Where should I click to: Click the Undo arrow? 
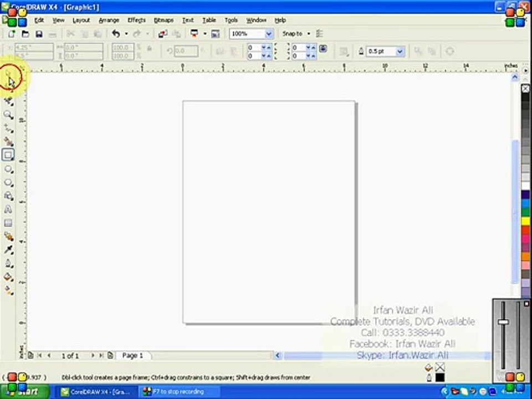click(116, 34)
